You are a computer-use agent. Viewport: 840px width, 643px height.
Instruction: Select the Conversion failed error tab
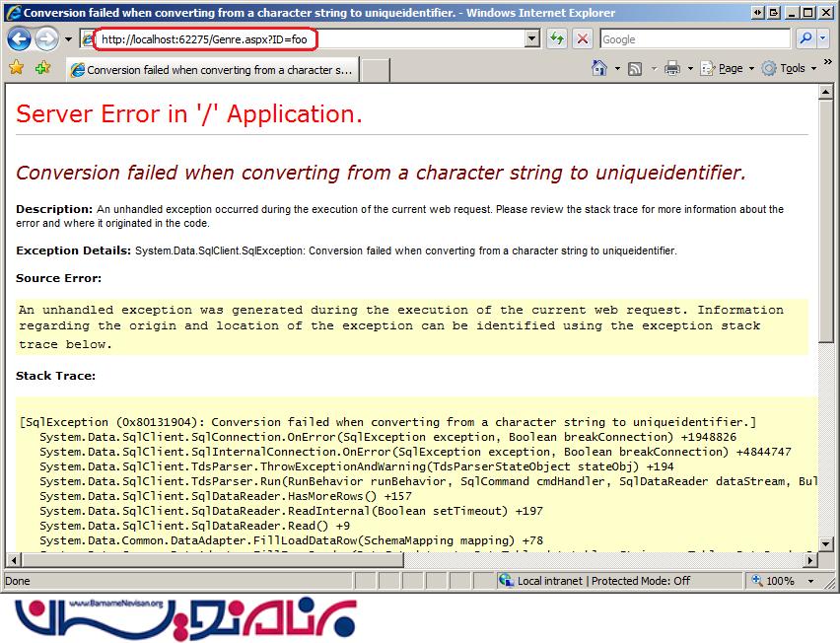[211, 70]
